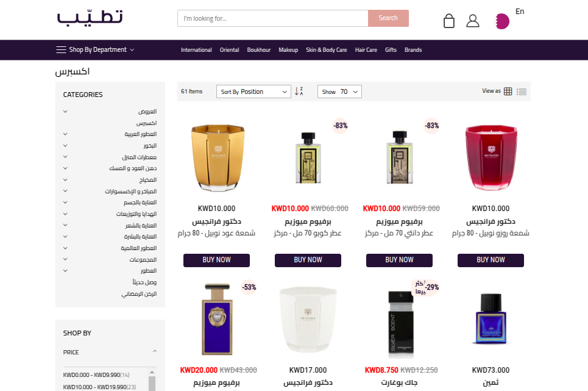Image resolution: width=588 pixels, height=391 pixels.
Task: Go to the Brands menu item
Action: [413, 50]
